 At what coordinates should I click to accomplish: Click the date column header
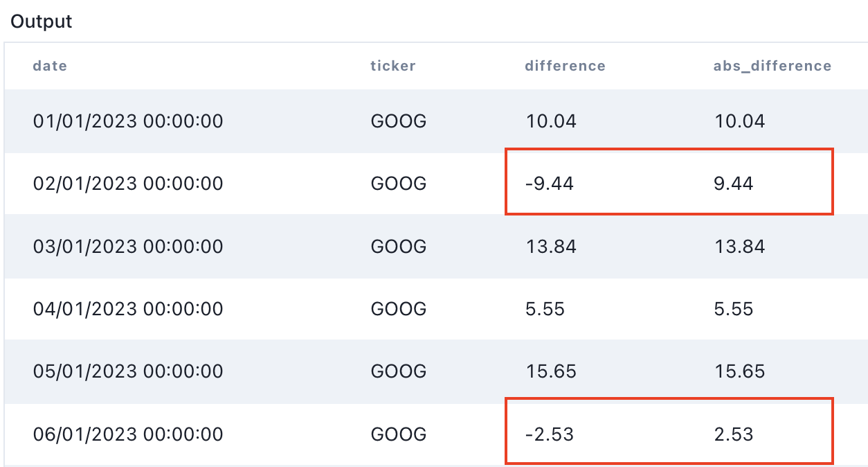tap(50, 66)
